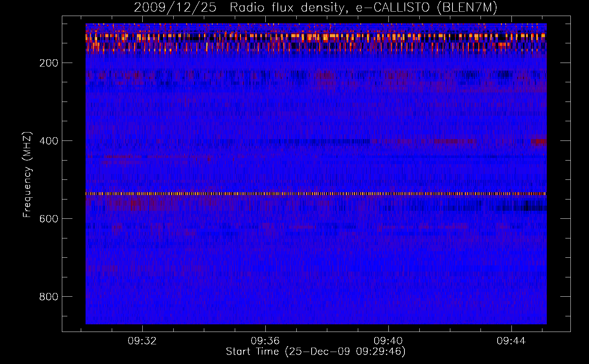
Task: Click the 09:32 time tick label
Action: (142, 341)
